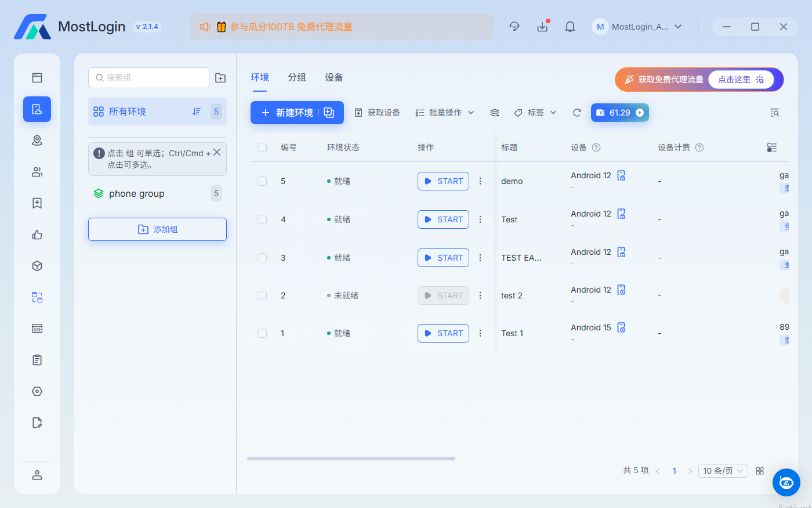This screenshot has width=812, height=508.
Task: Switch to the 环境 tab
Action: pos(260,77)
